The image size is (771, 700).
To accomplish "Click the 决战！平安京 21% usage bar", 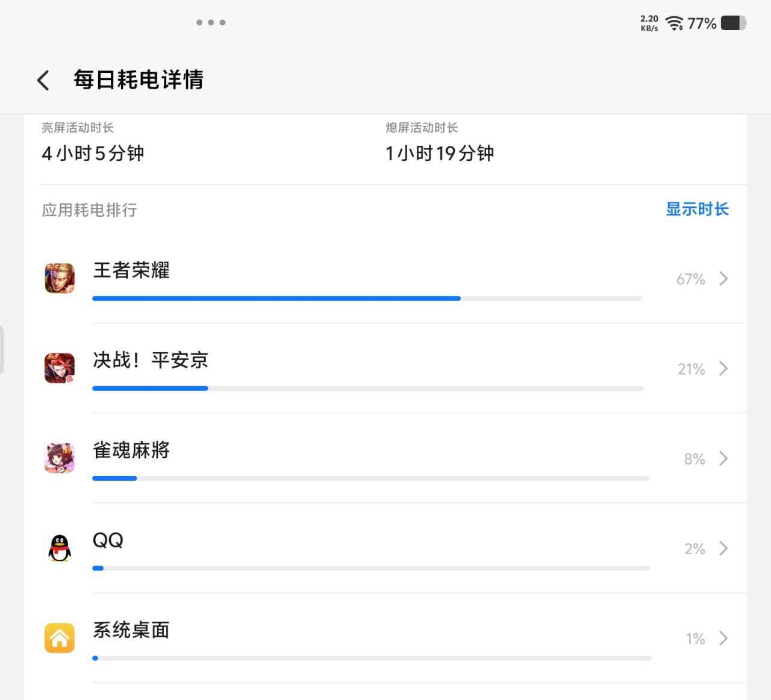I will [367, 389].
